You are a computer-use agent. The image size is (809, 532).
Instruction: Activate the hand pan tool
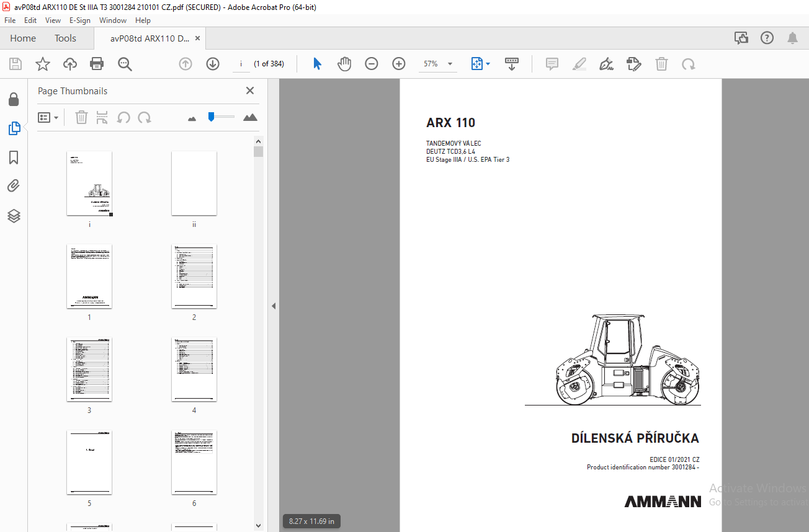(x=344, y=64)
